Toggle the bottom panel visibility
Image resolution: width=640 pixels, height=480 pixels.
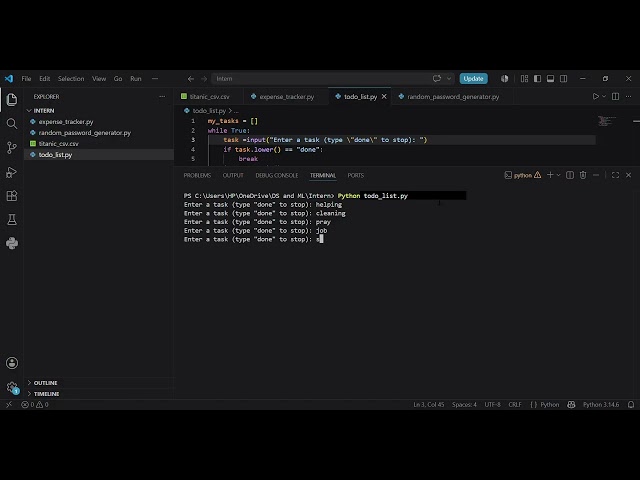point(551,78)
